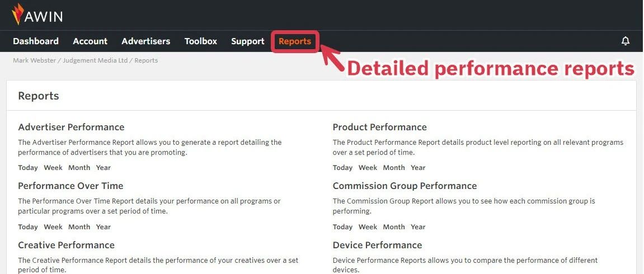Open the Dashboard menu item

[36, 41]
